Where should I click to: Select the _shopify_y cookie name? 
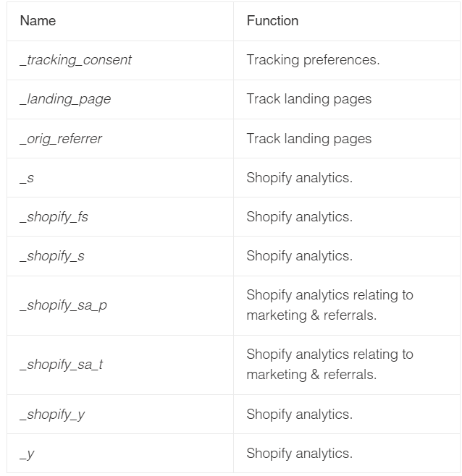pyautogui.click(x=52, y=415)
